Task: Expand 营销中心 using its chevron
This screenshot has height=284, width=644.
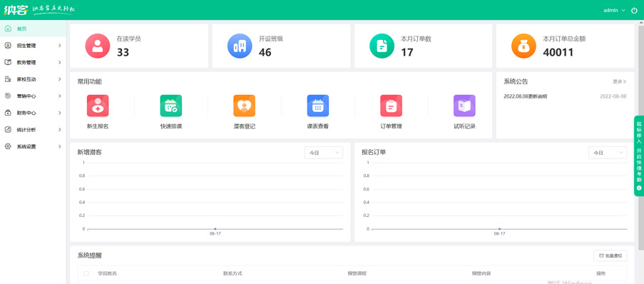Action: pos(60,96)
